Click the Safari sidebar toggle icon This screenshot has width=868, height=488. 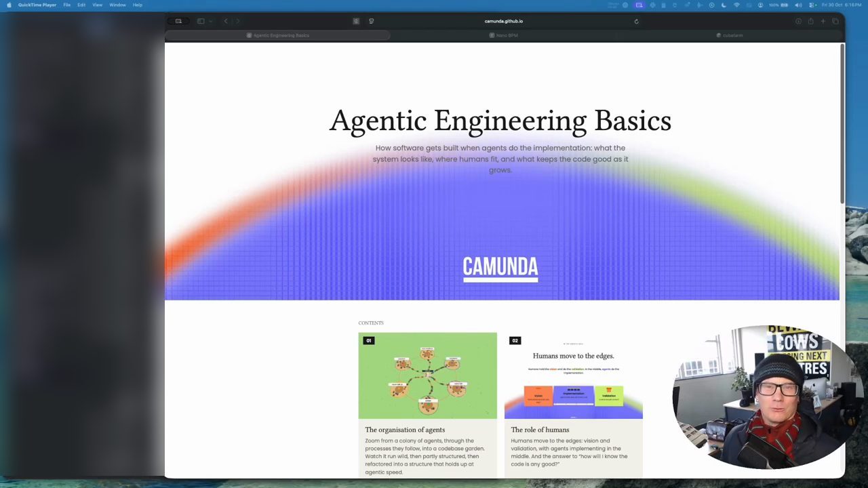[x=201, y=21]
